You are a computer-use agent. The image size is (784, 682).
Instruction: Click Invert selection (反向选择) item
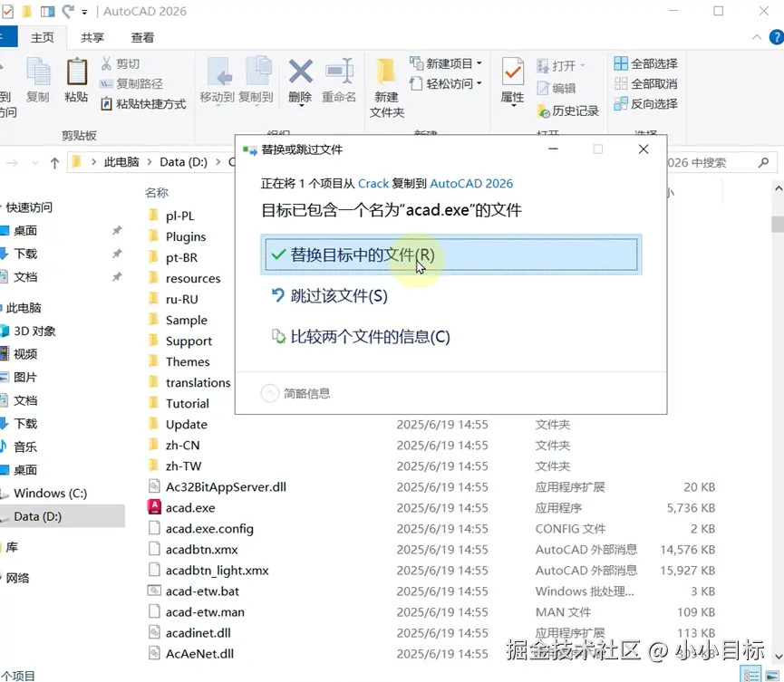pos(646,104)
